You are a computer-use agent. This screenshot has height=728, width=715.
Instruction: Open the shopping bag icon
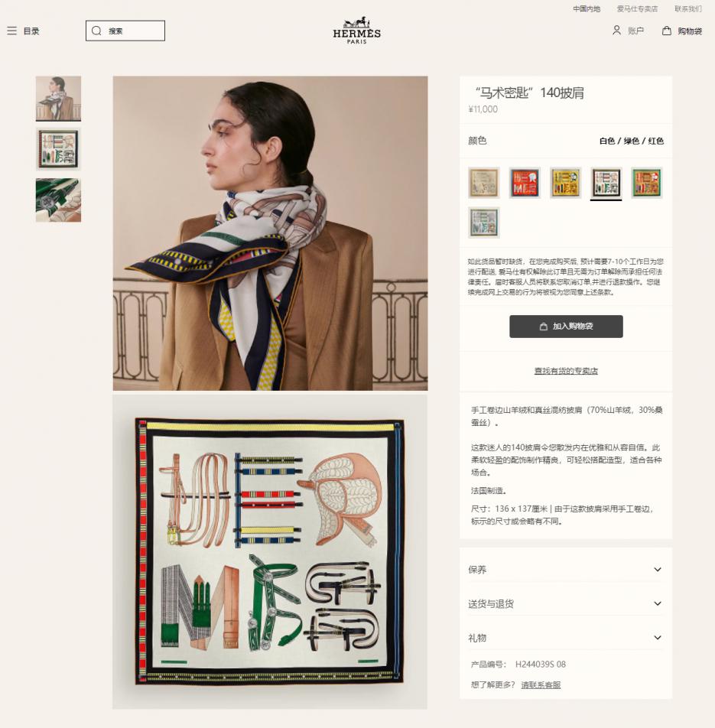667,31
